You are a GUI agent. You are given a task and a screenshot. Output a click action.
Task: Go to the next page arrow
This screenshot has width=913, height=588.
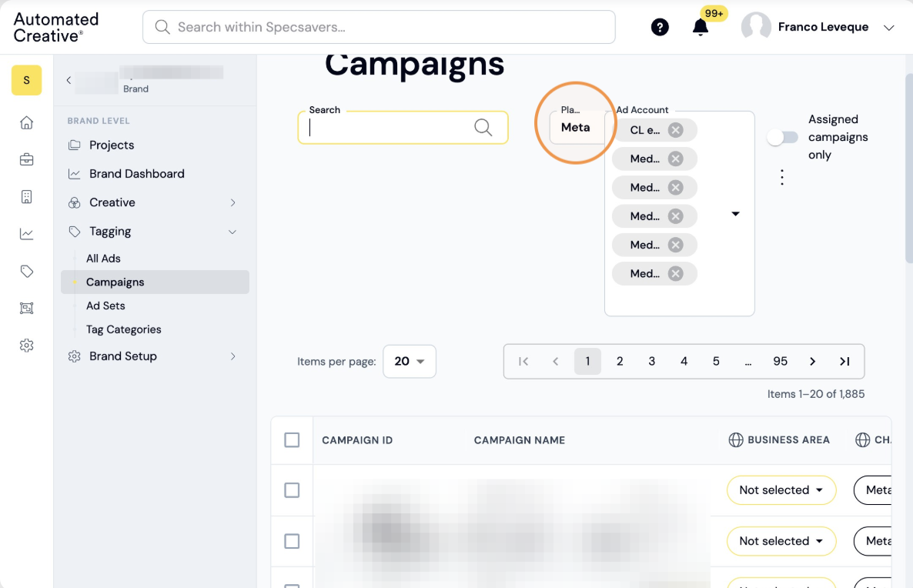pyautogui.click(x=812, y=362)
